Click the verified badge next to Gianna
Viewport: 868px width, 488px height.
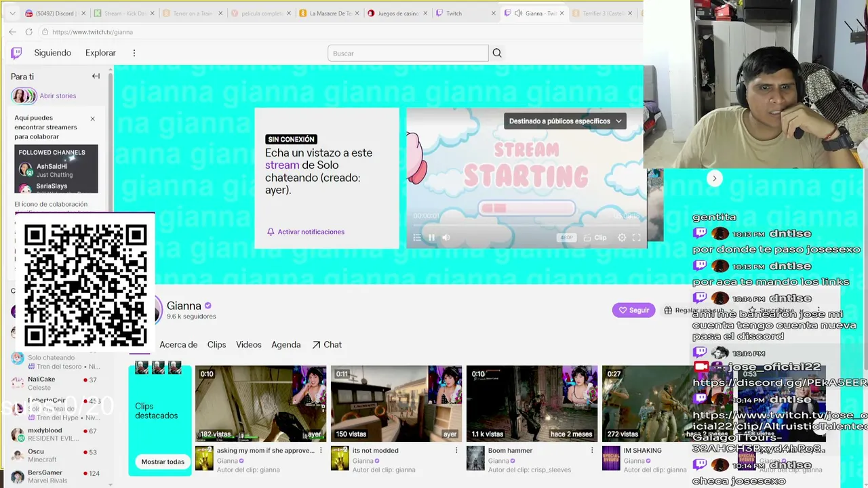click(x=208, y=306)
